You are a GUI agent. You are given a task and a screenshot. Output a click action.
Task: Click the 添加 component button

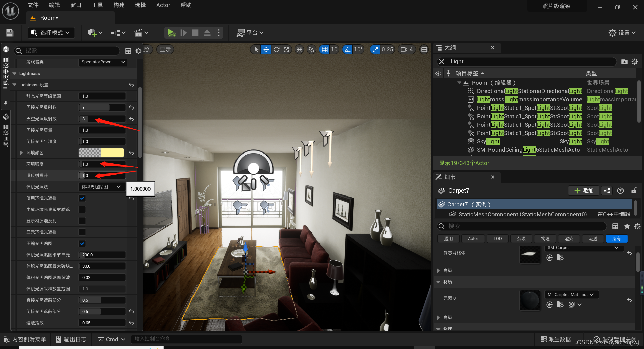click(584, 191)
